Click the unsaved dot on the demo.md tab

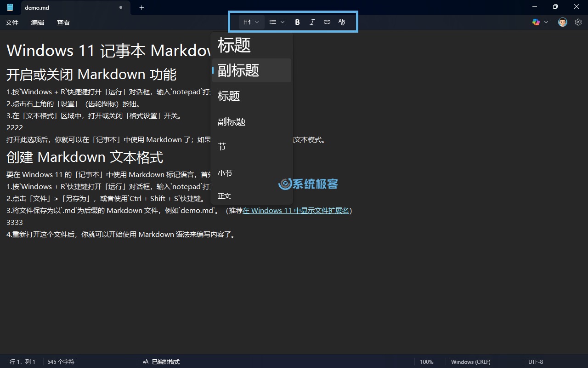[x=121, y=7]
